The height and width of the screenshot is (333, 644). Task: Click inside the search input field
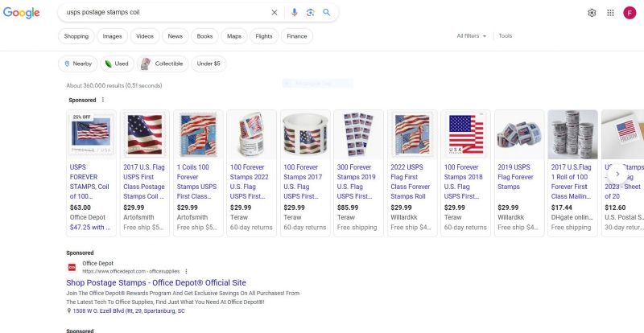(161, 13)
